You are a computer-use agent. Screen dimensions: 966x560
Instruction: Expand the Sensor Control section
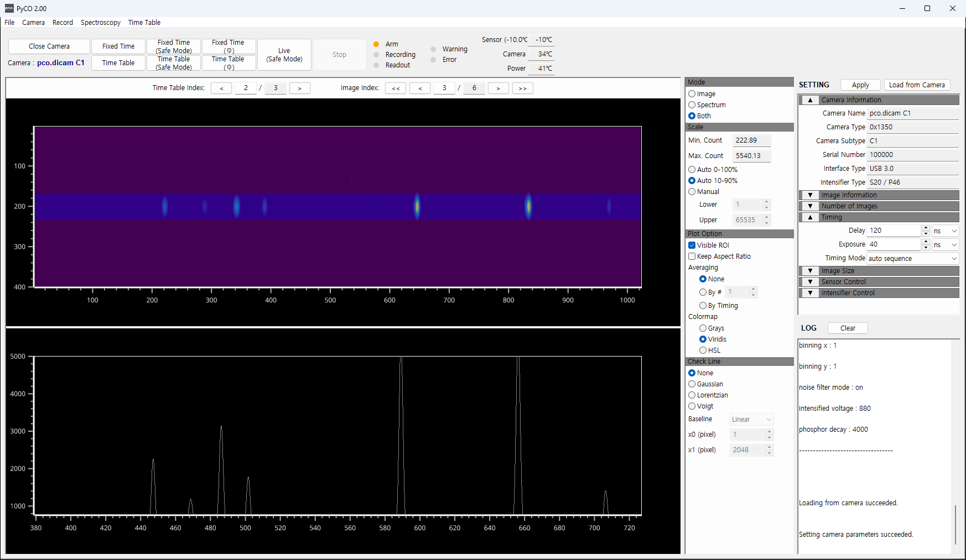(810, 282)
